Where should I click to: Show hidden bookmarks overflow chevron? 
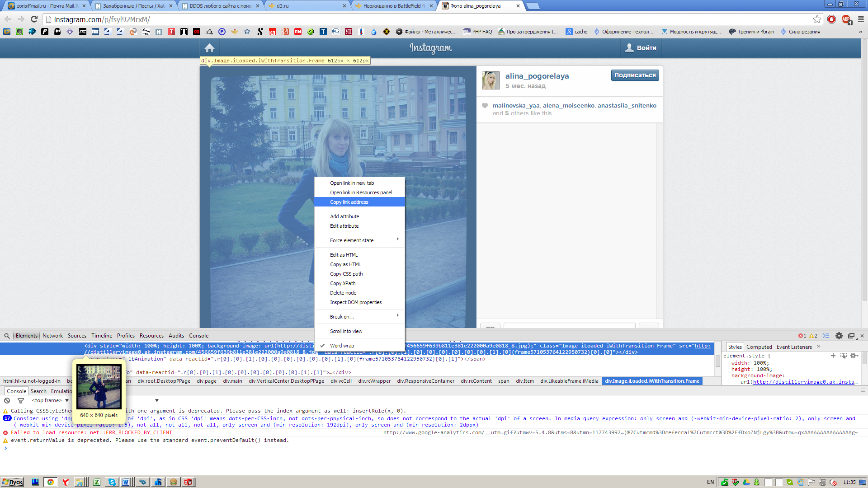coord(860,32)
